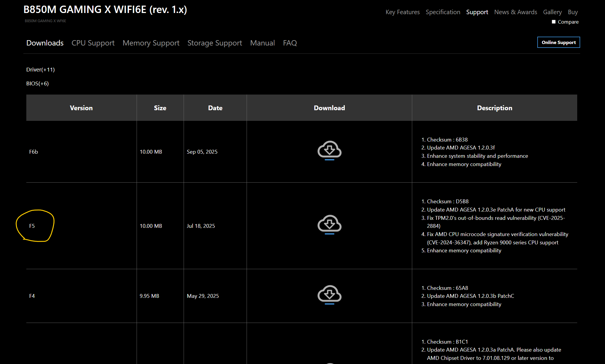Click the Sep 05, 2025 date
The width and height of the screenshot is (605, 364).
click(202, 152)
